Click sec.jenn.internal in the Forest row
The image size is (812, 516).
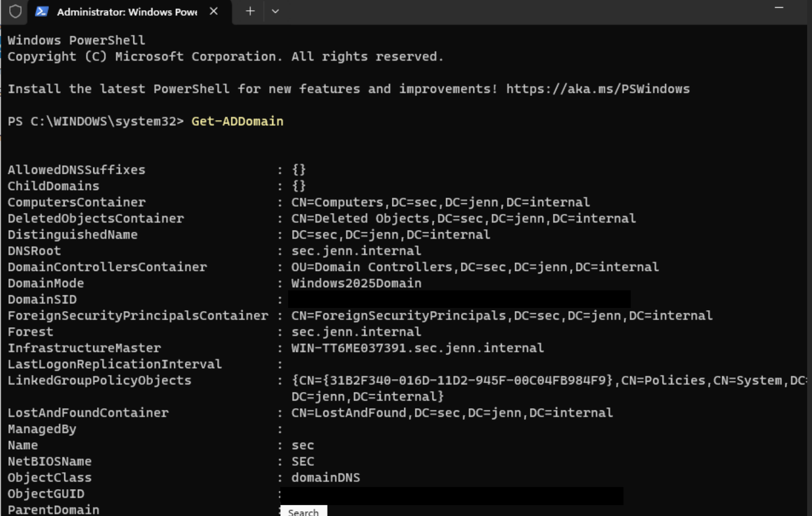pos(356,332)
